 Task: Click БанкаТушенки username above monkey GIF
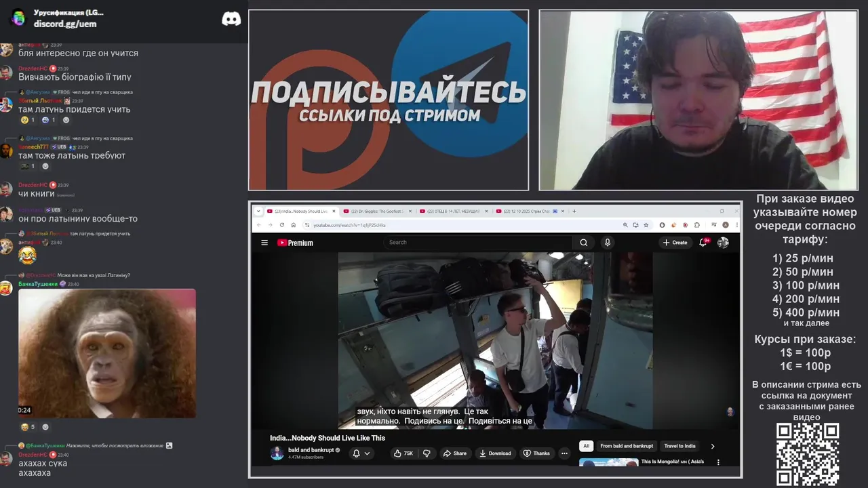tap(38, 284)
